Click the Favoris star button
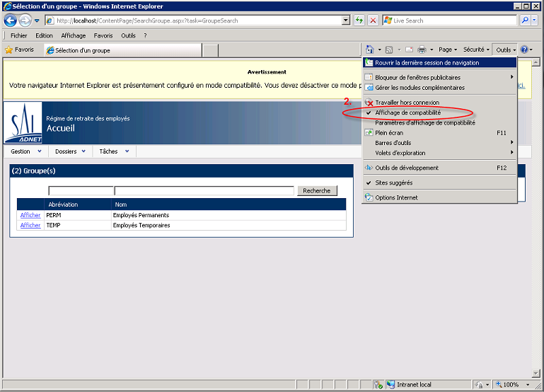 click(19, 50)
